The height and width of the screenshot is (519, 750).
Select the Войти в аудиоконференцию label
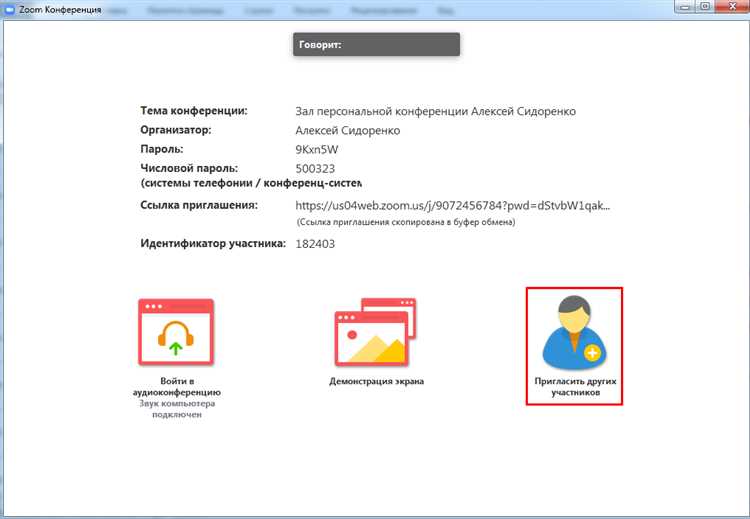click(176, 386)
